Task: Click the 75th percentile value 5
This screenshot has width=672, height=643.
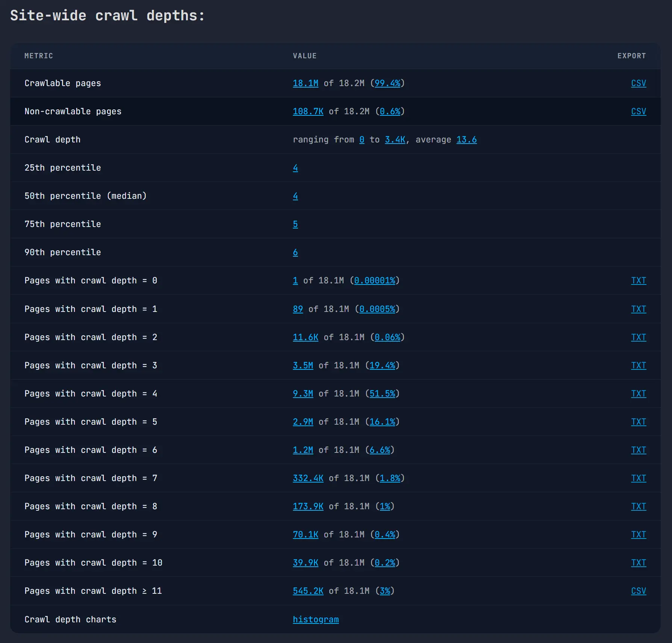Action: 295,224
